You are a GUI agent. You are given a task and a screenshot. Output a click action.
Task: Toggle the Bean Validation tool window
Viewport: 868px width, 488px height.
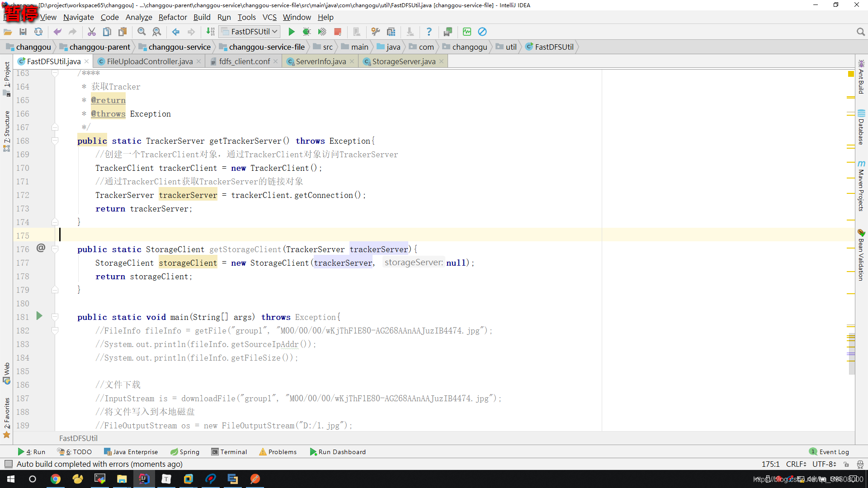(861, 255)
